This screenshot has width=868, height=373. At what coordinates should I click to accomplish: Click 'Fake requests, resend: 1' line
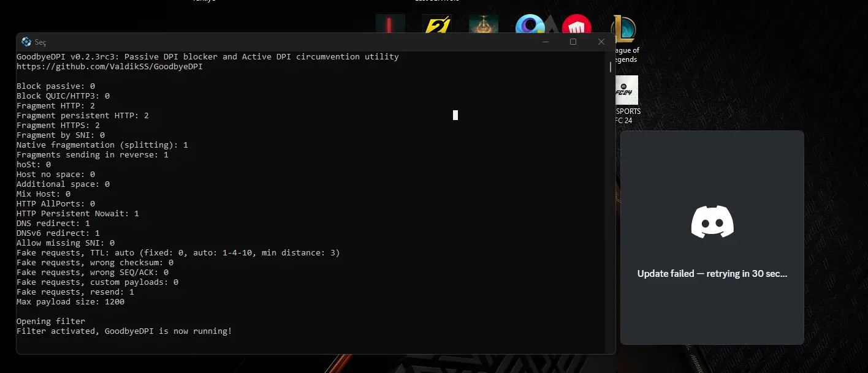(x=75, y=292)
